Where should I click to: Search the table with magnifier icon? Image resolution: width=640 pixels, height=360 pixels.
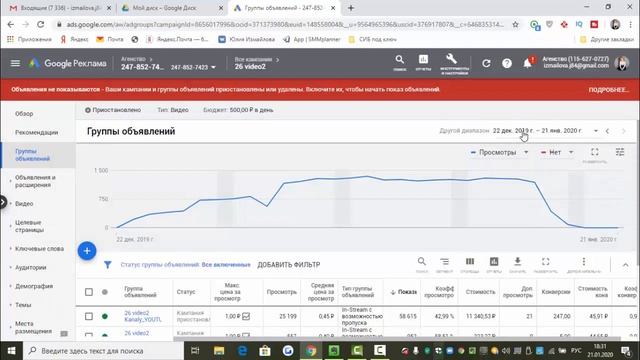[422, 262]
